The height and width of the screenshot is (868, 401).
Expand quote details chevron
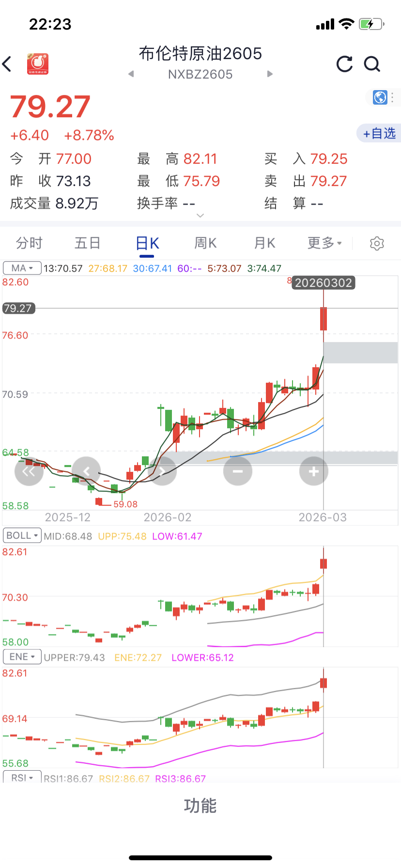(x=200, y=216)
